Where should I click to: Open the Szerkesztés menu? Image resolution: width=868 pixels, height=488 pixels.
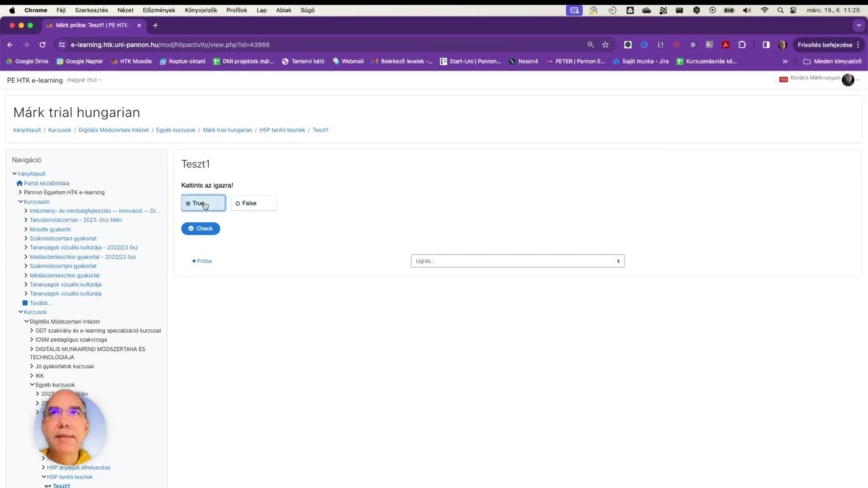click(92, 10)
